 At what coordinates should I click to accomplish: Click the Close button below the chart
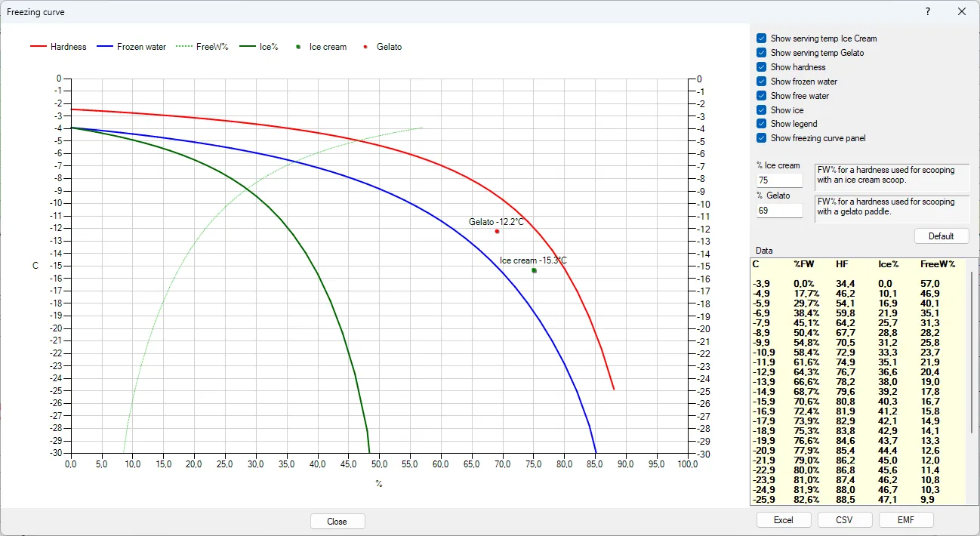point(337,522)
